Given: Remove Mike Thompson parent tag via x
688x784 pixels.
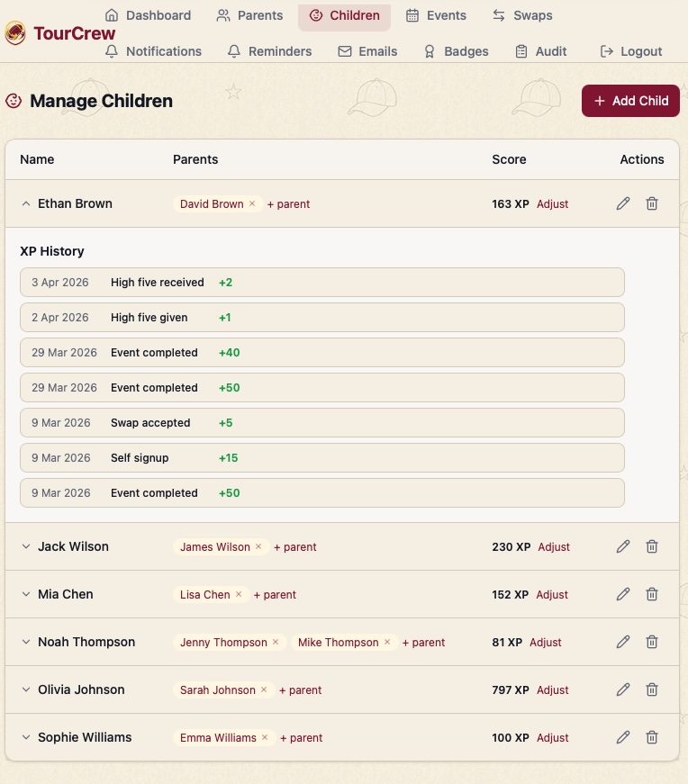Looking at the screenshot, I should (x=387, y=642).
